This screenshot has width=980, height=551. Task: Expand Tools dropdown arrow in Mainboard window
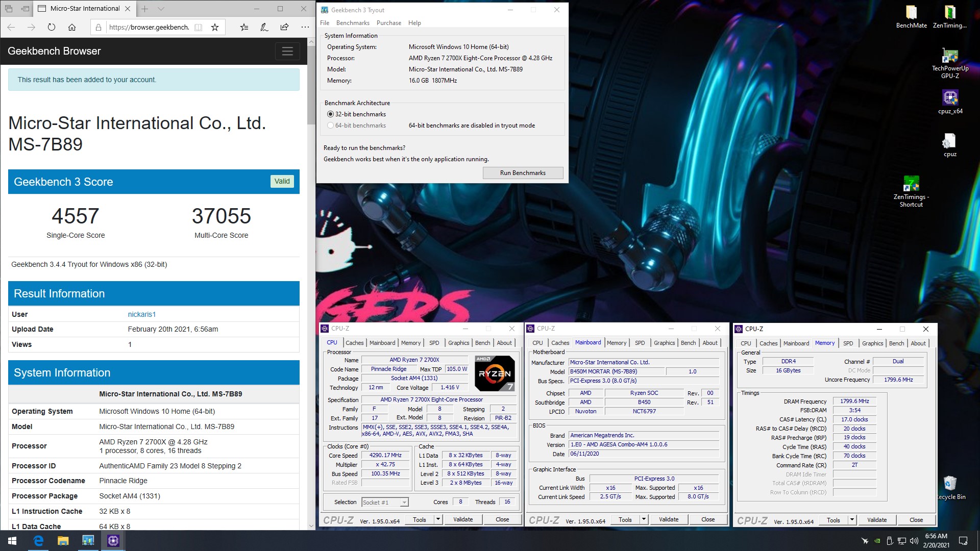(x=644, y=519)
